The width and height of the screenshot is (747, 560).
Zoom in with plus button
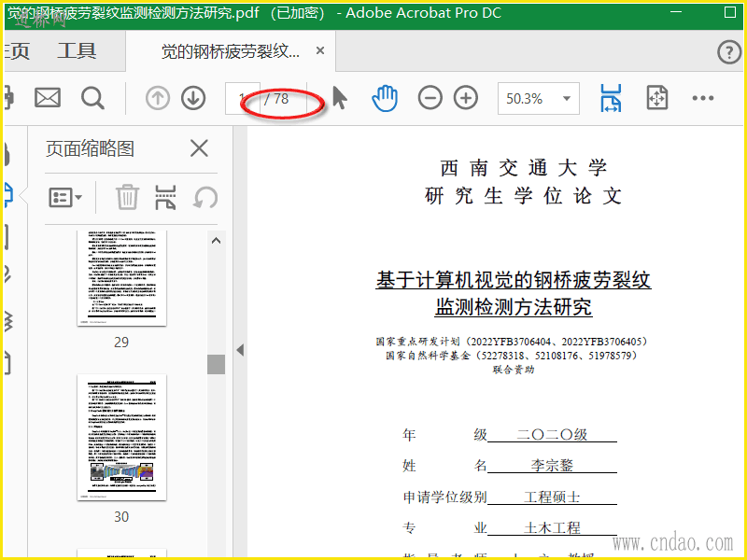tap(465, 98)
